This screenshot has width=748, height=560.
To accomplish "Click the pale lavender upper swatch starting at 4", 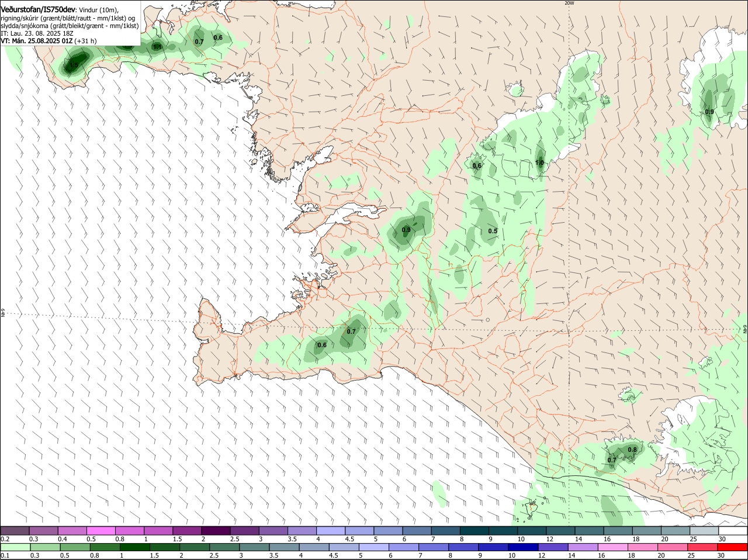I will coord(330,530).
